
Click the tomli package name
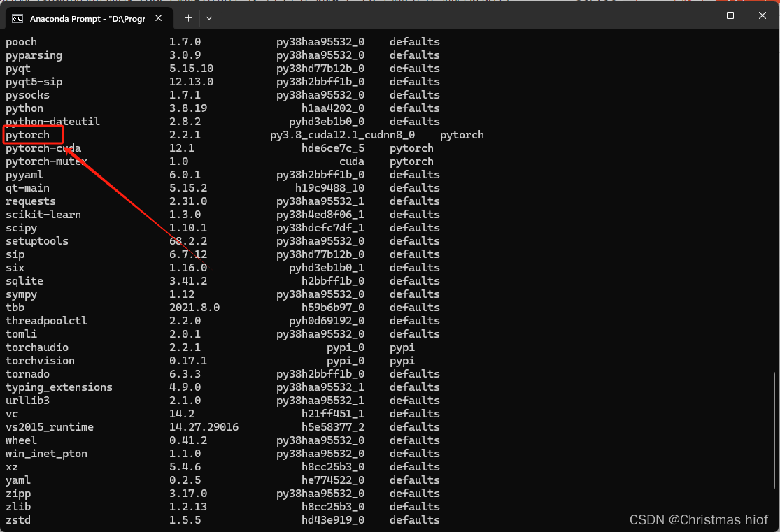[x=22, y=333]
